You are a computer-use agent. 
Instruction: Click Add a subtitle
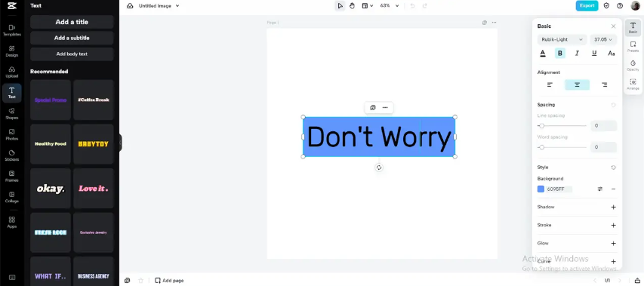pos(72,38)
